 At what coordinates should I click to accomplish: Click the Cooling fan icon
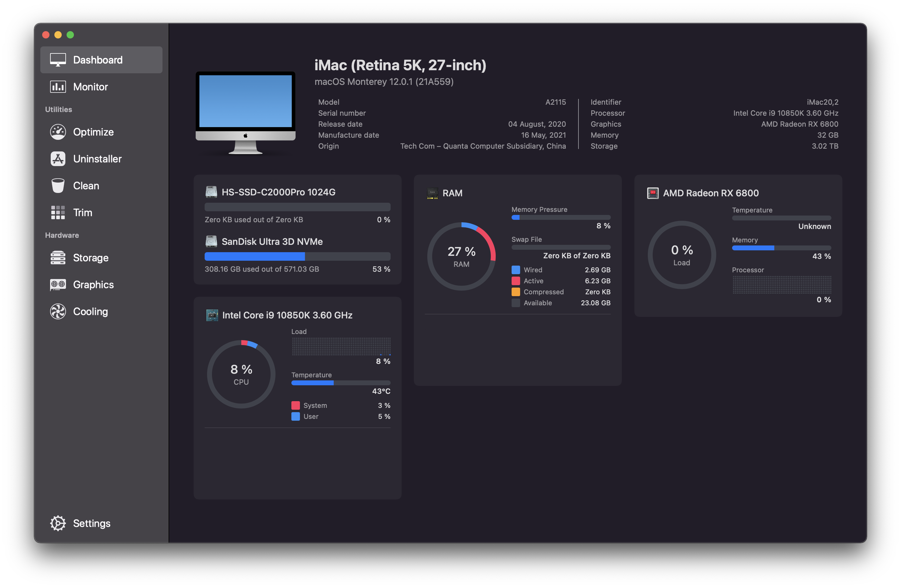pos(58,311)
